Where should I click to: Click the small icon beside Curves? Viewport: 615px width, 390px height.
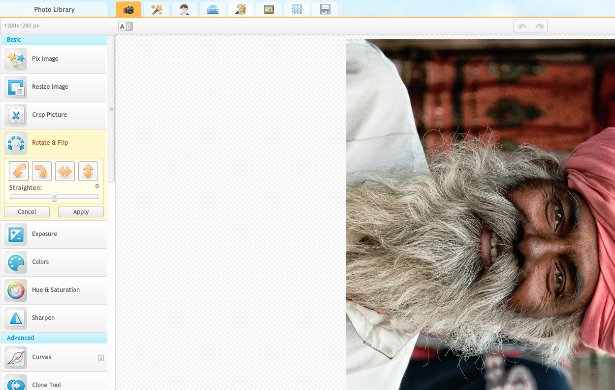[x=101, y=358]
